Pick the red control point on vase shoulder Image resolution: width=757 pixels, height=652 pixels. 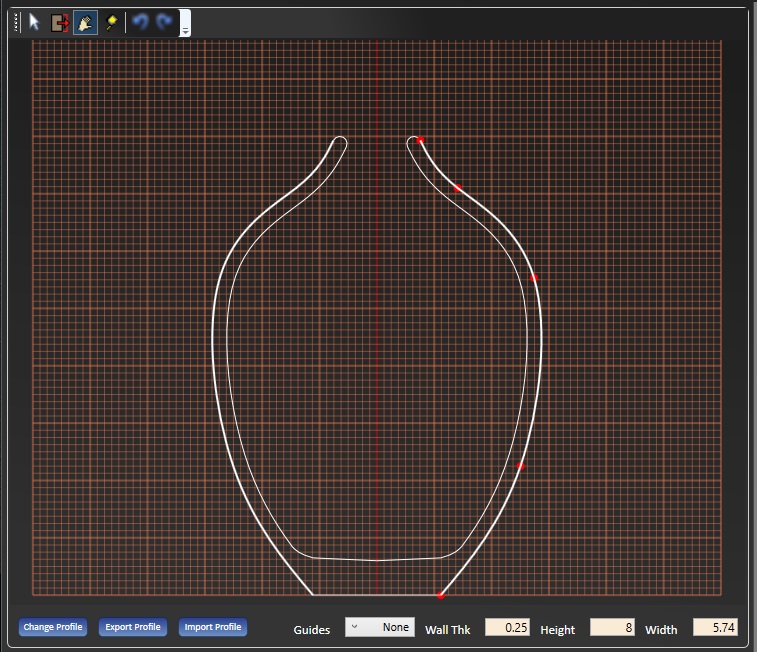click(533, 277)
